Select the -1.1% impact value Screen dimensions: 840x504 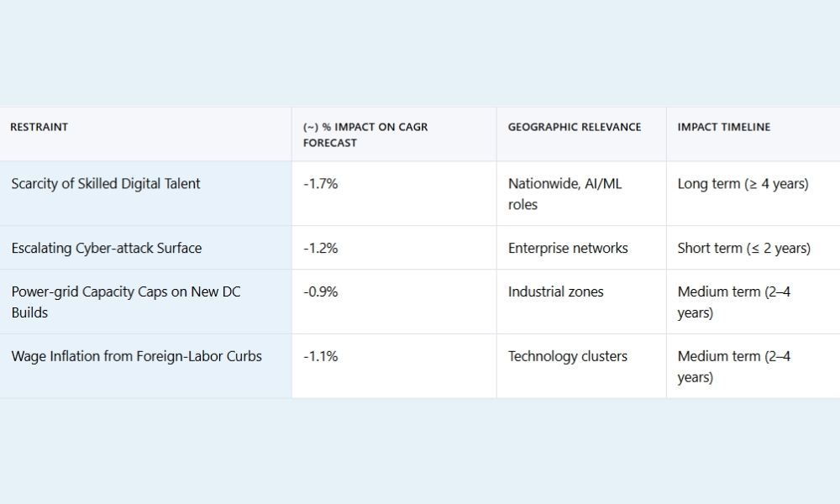(x=321, y=356)
